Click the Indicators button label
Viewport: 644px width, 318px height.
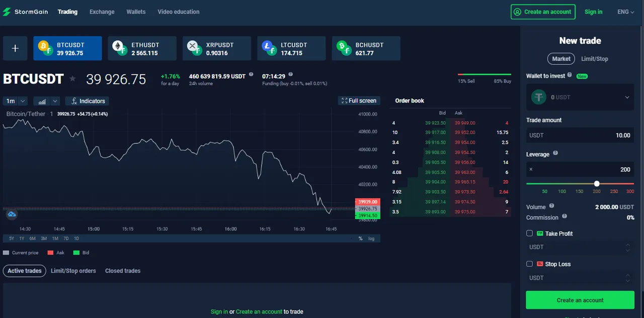click(x=92, y=101)
